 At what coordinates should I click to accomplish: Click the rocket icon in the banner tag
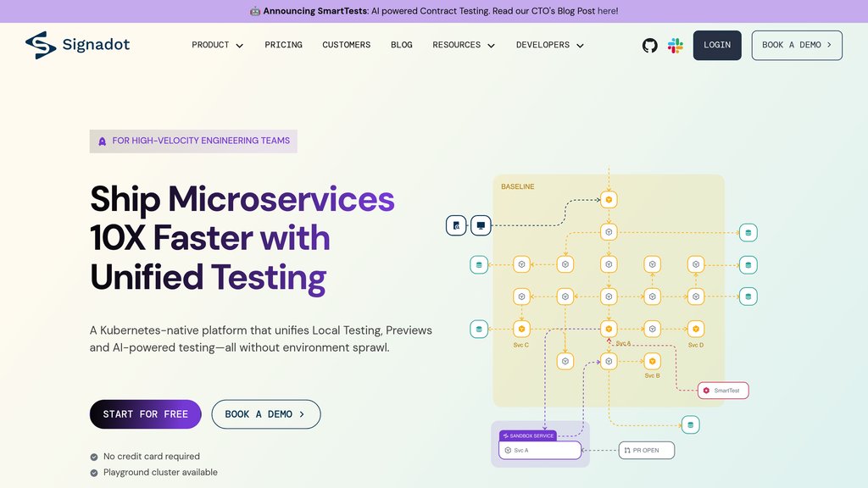(103, 141)
